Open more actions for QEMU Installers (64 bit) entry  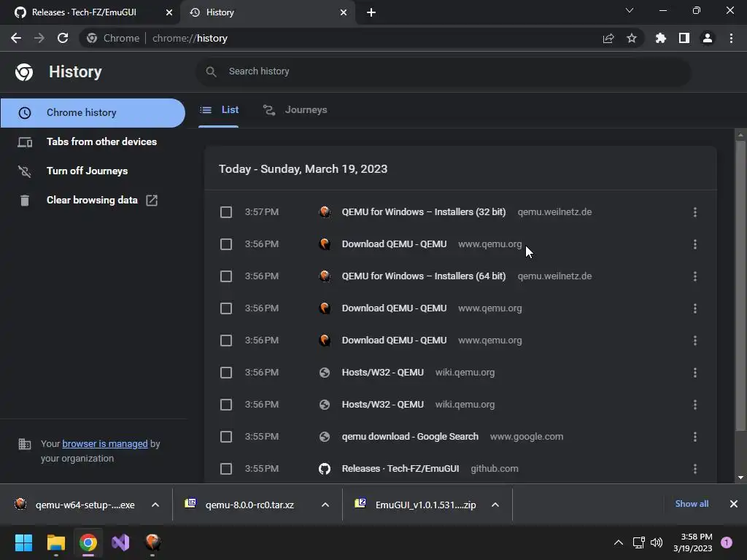point(695,276)
